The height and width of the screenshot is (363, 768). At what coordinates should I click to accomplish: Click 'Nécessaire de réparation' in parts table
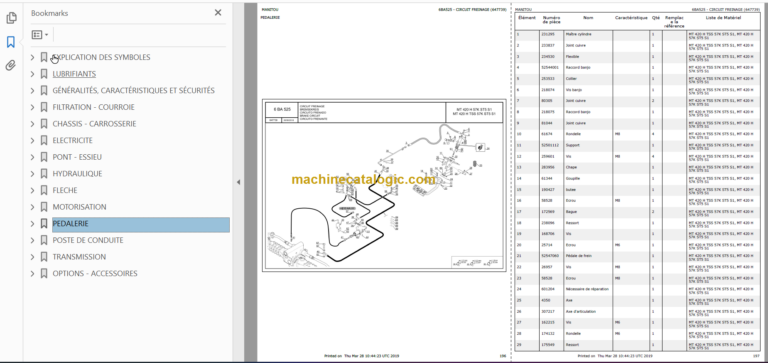[587, 289]
